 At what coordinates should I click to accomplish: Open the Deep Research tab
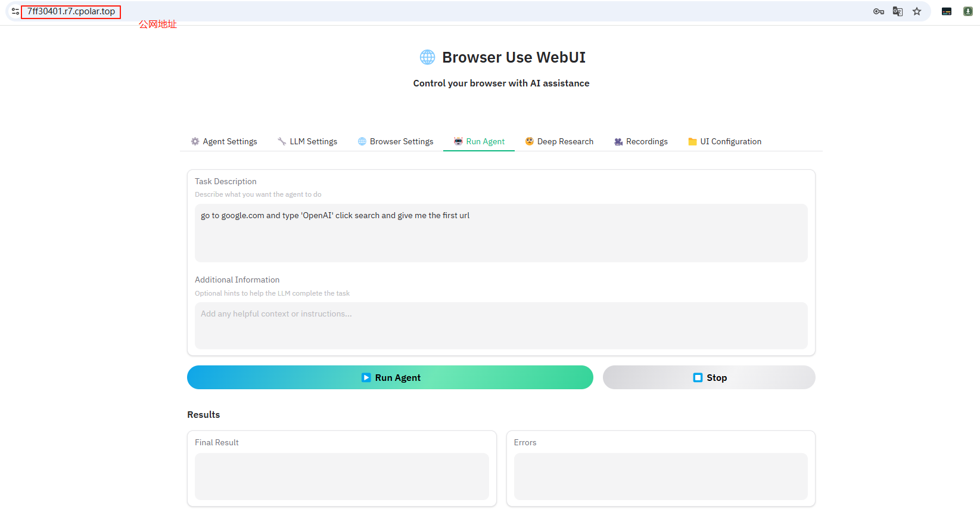(x=559, y=141)
